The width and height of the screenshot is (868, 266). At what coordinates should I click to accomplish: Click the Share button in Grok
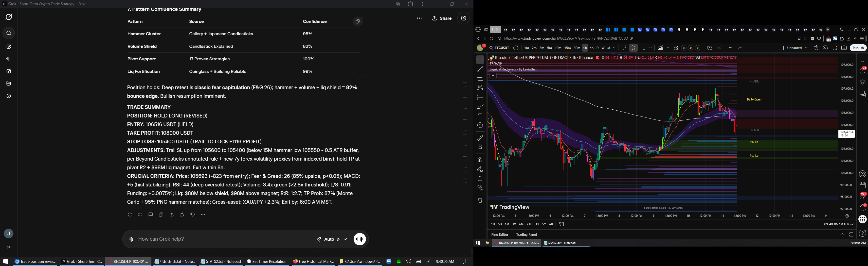pyautogui.click(x=441, y=18)
